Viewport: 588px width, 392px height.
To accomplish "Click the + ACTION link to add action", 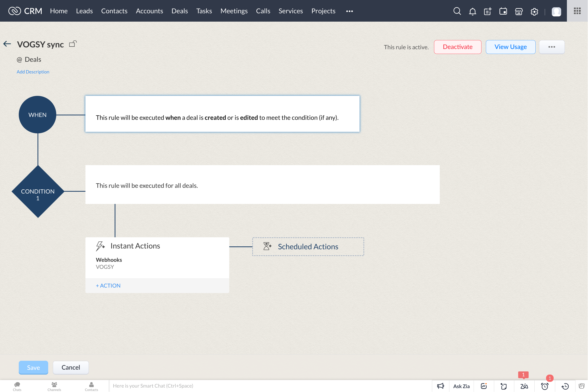I will coord(108,285).
